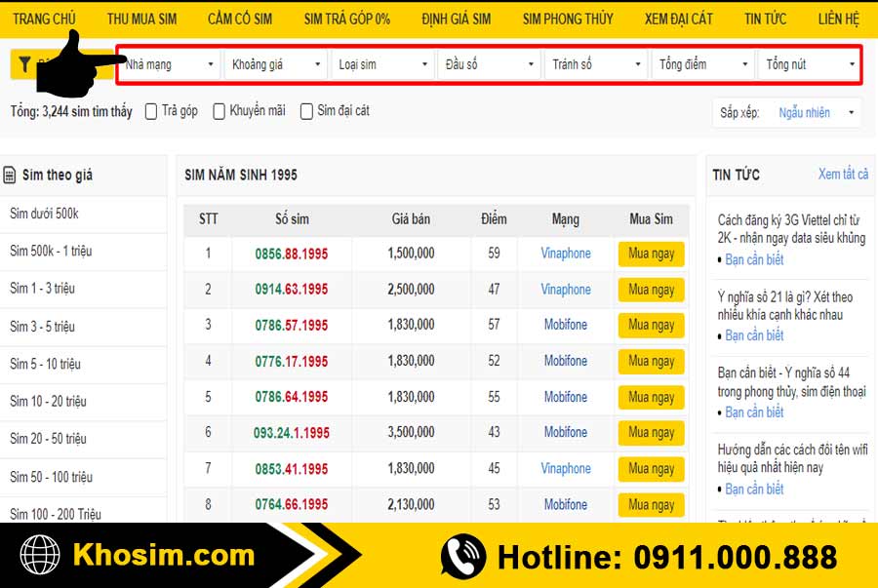Click the globe icon beside Khosim.com

[x=41, y=557]
